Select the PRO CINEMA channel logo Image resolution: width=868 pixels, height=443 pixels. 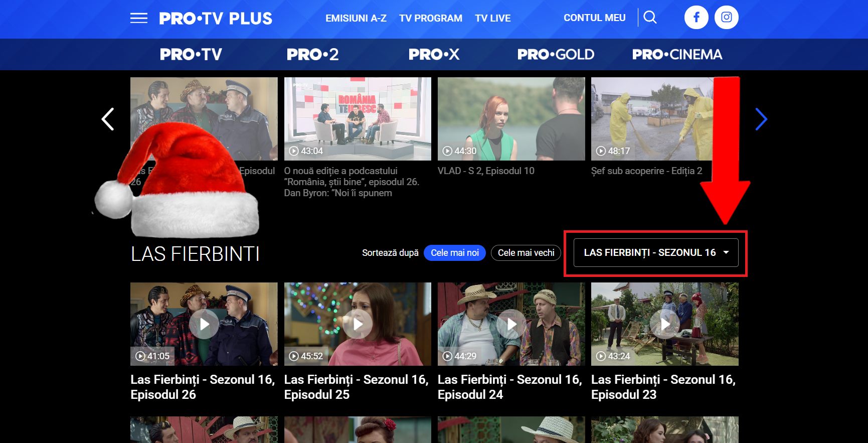coord(677,54)
